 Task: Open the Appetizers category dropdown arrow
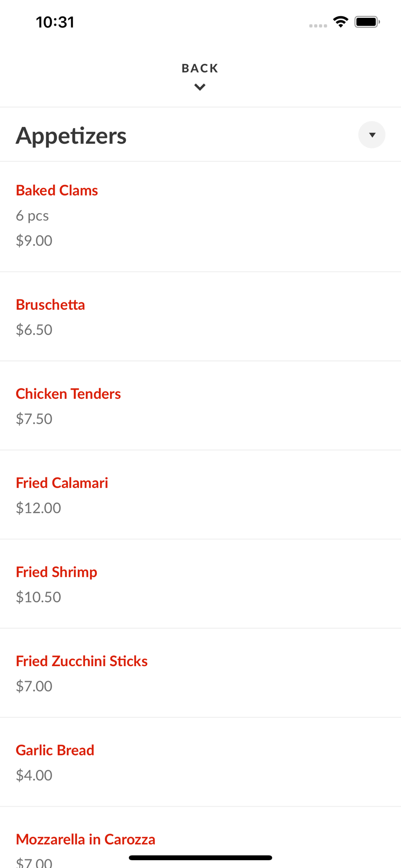click(371, 135)
